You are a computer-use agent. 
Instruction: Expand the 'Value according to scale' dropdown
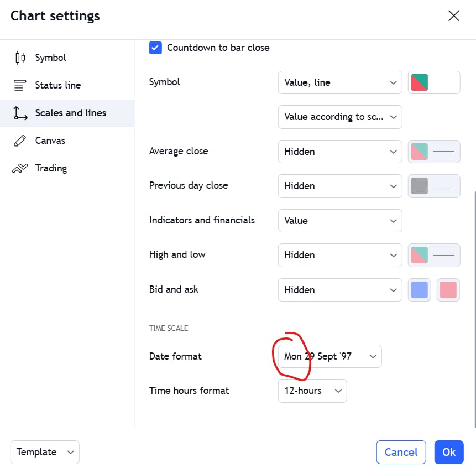coord(339,117)
